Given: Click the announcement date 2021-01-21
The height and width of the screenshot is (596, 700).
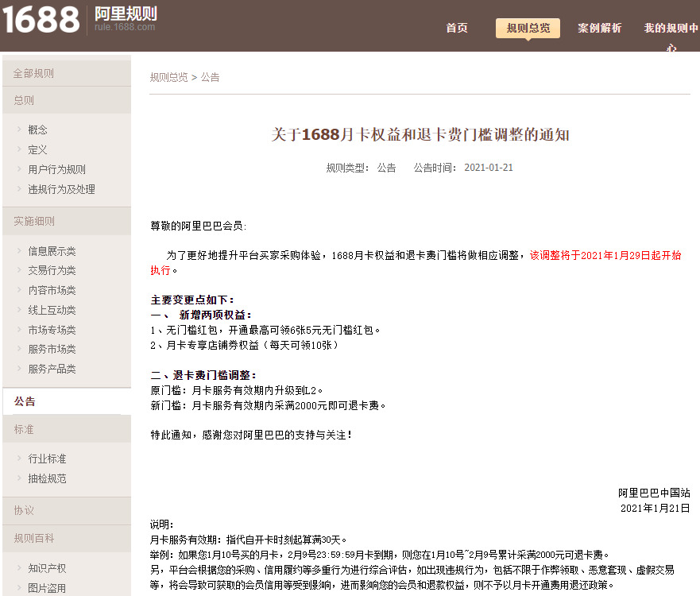Looking at the screenshot, I should coord(489,168).
